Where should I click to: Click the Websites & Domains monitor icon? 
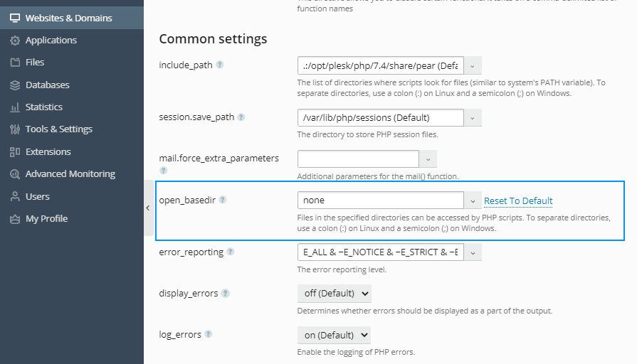click(15, 18)
